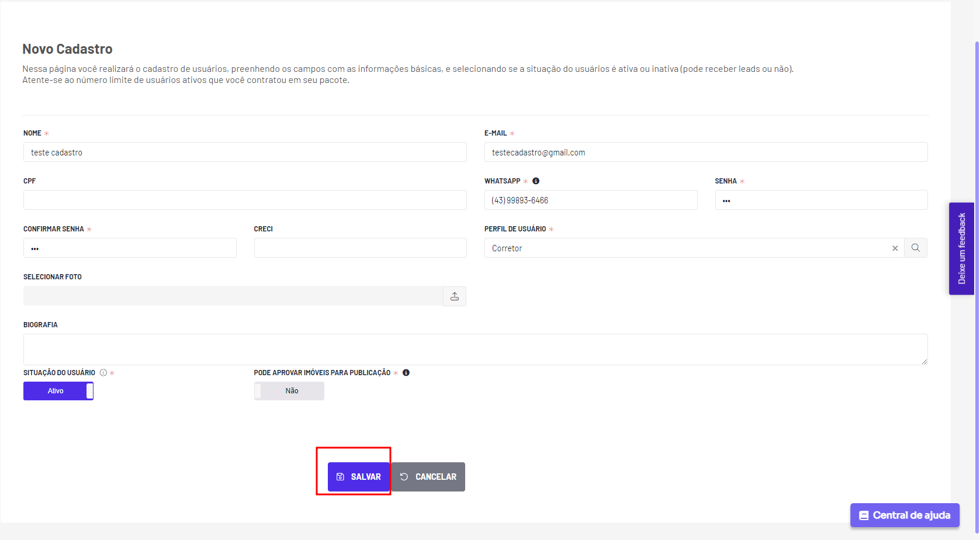Toggle the Não approval switch
The height and width of the screenshot is (540, 980).
(289, 391)
